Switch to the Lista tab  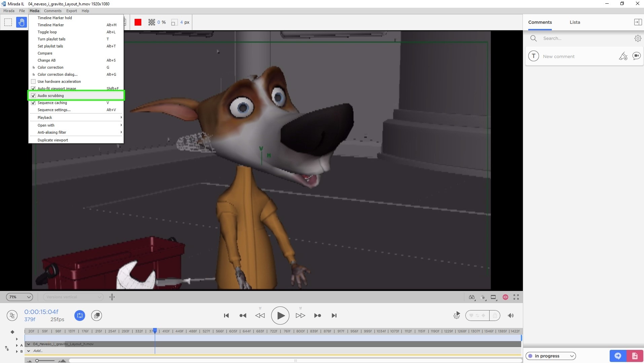tap(575, 22)
